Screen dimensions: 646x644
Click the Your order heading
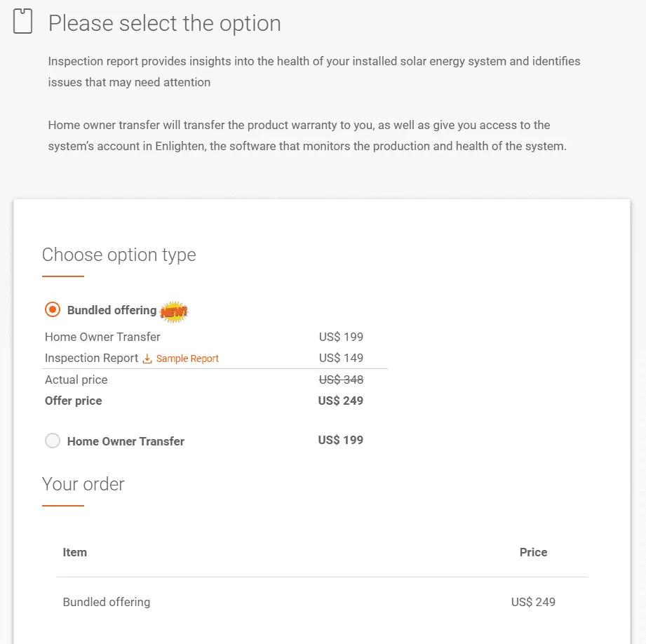pos(83,484)
